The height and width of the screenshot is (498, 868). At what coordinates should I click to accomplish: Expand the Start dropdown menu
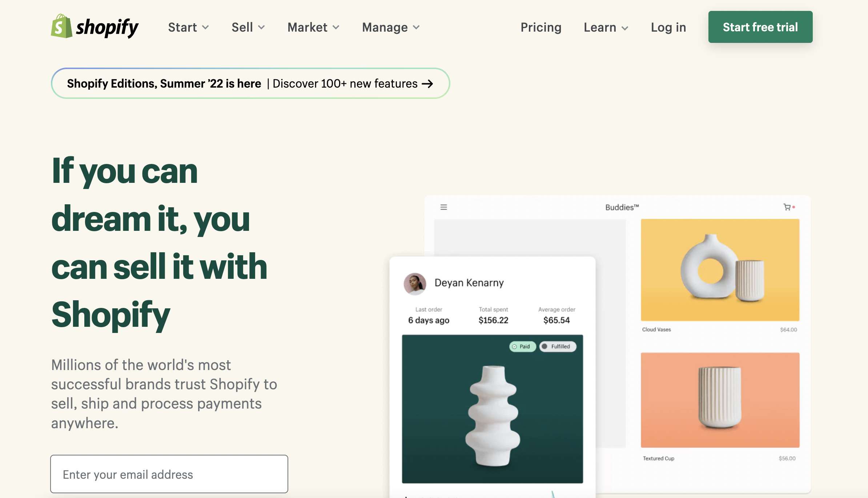tap(188, 27)
